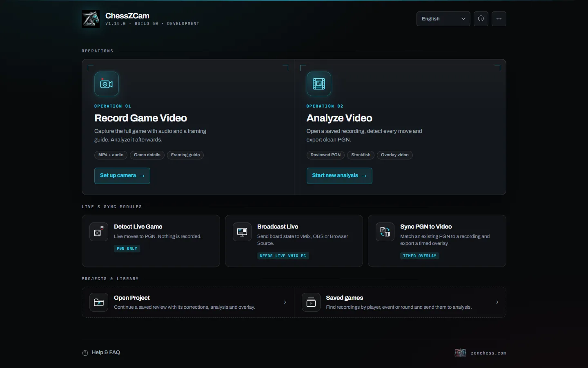Open the Sync PGN to Video title
The height and width of the screenshot is (368, 588).
(x=426, y=227)
